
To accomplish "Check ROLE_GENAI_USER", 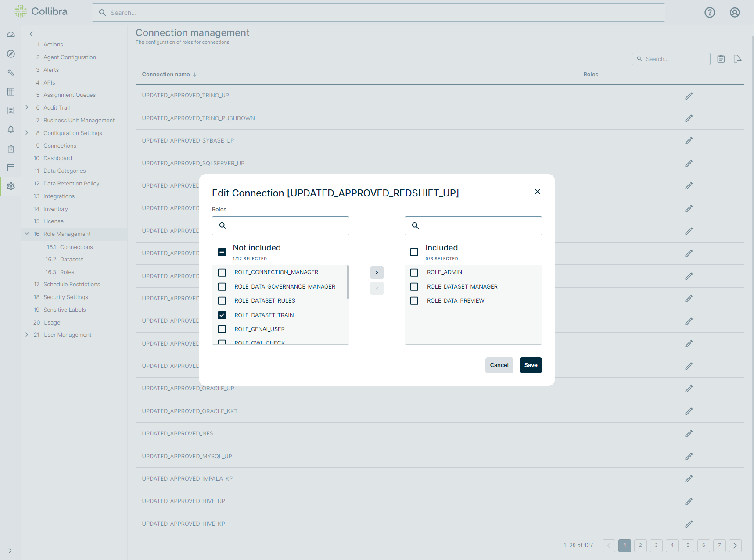I will tap(222, 329).
